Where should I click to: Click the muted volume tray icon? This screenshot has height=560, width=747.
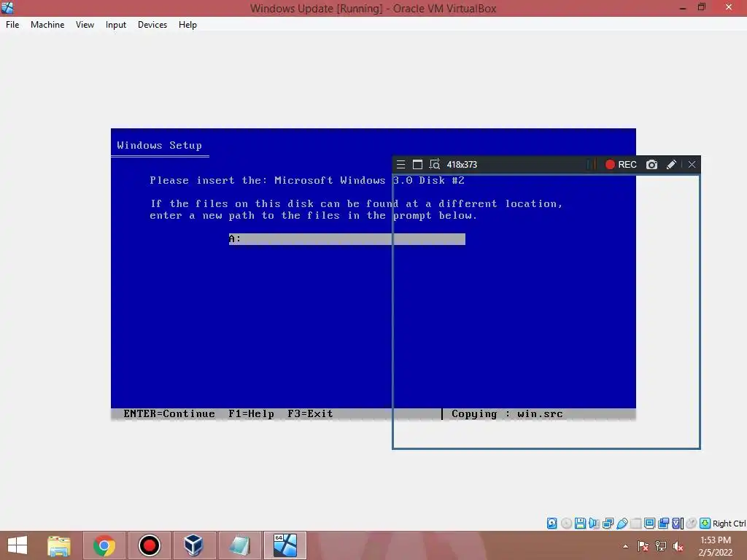(x=678, y=546)
